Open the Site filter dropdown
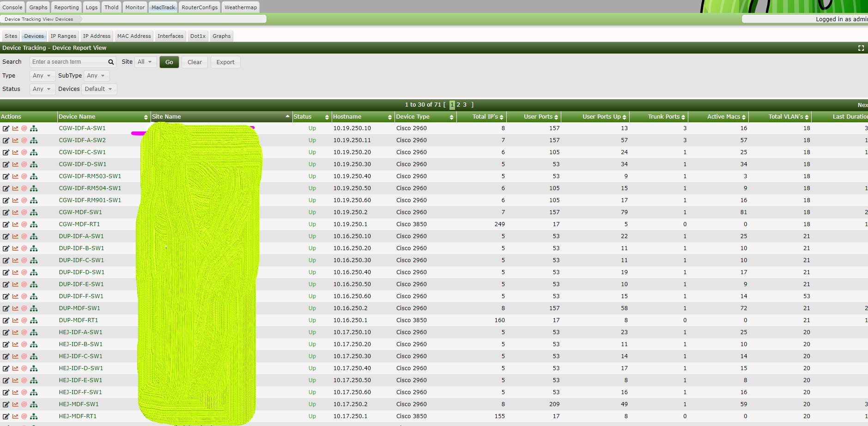Viewport: 868px width, 426px height. [145, 62]
